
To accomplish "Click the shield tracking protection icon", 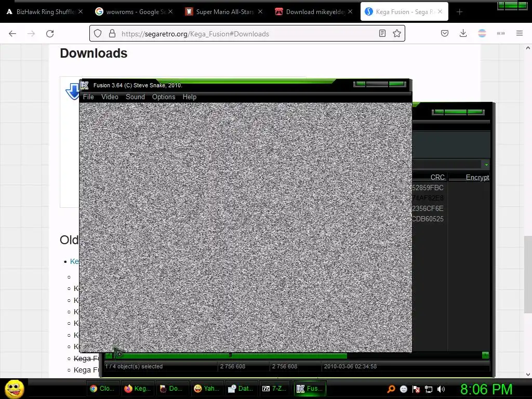I will (x=98, y=34).
